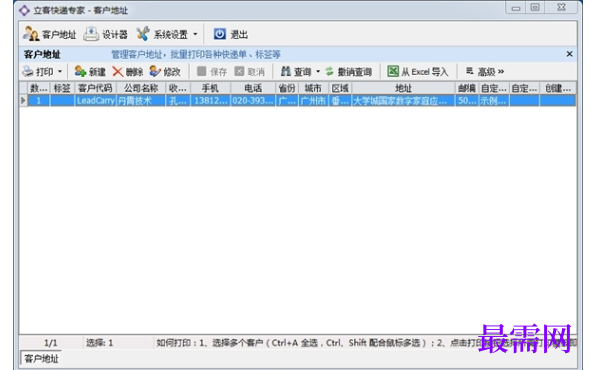Image resolution: width=590 pixels, height=370 pixels.
Task: Click the 选择: 1 status bar entry
Action: [99, 343]
